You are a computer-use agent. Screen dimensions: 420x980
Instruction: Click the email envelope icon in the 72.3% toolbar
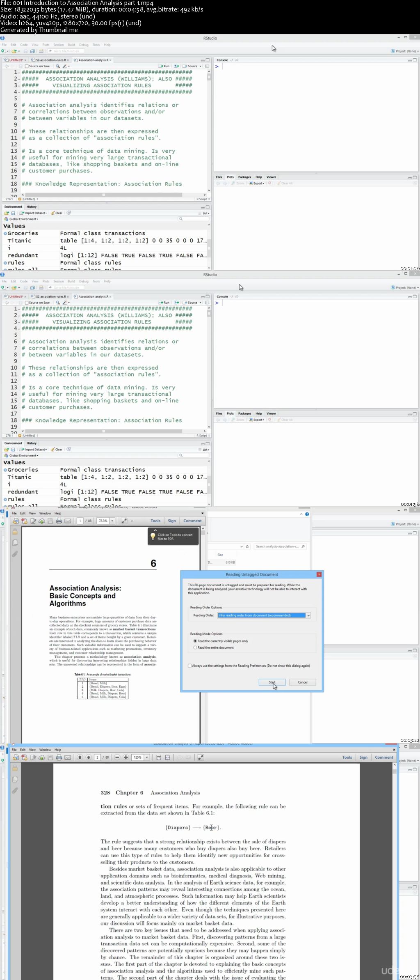tap(68, 521)
